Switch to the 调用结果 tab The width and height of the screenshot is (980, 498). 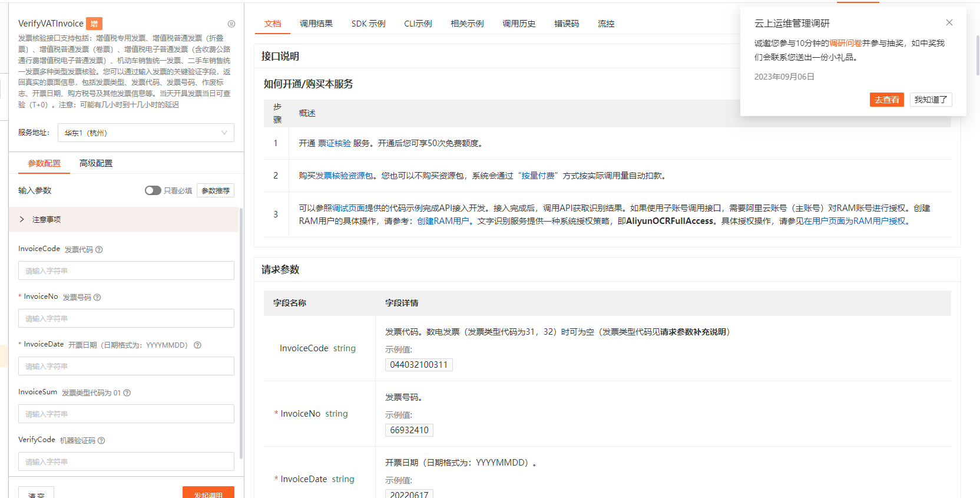tap(316, 24)
